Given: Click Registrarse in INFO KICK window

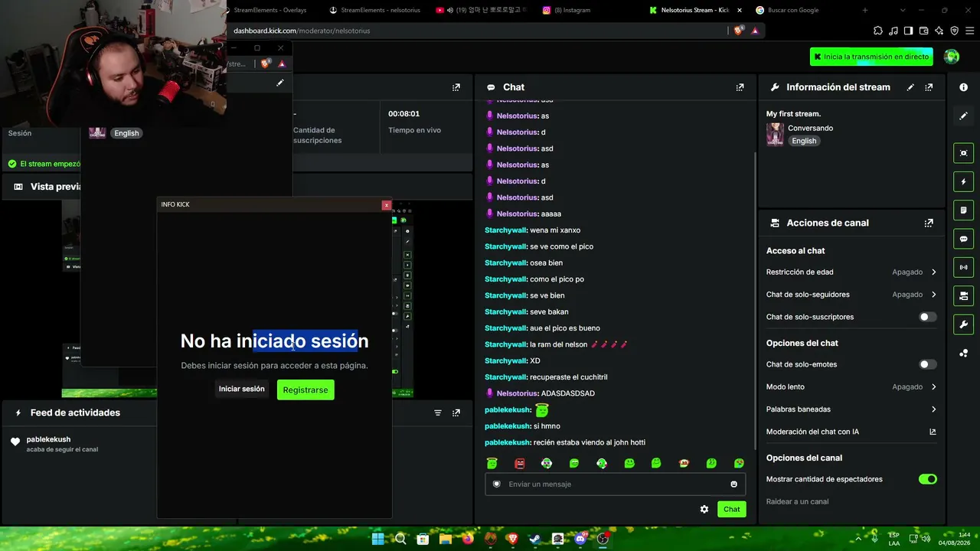Looking at the screenshot, I should [305, 390].
